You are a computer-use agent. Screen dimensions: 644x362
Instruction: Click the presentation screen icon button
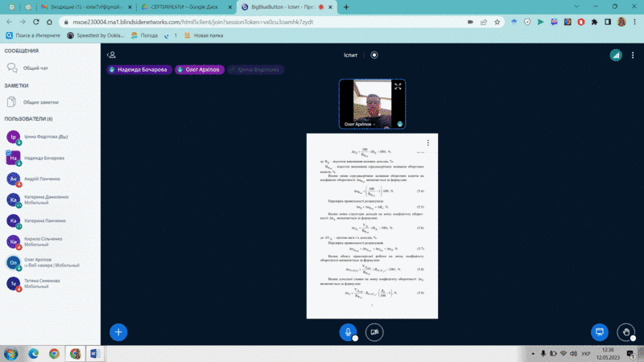(x=599, y=331)
